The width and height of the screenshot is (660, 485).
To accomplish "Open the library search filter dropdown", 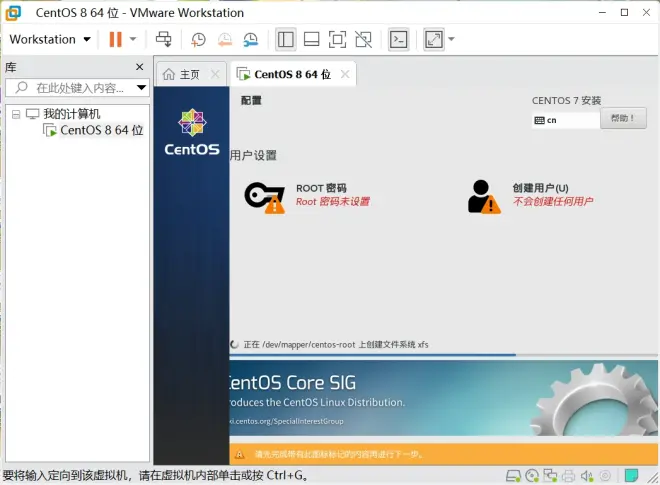I will (x=141, y=88).
